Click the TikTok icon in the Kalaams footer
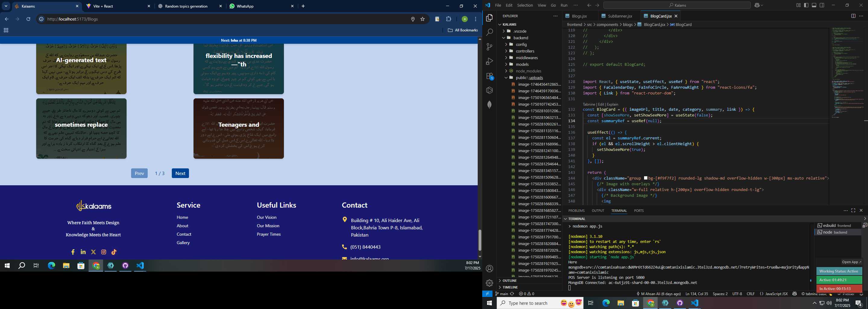The height and width of the screenshot is (309, 868). (114, 252)
